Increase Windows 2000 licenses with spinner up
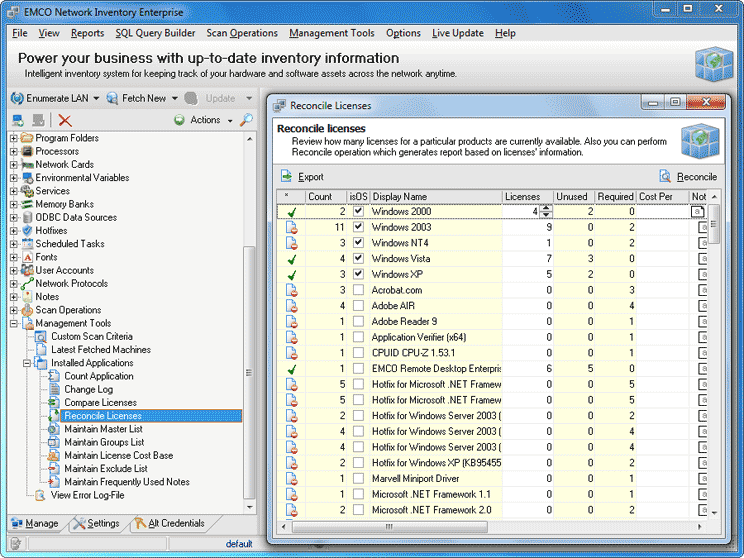This screenshot has width=744, height=558. pos(546,208)
